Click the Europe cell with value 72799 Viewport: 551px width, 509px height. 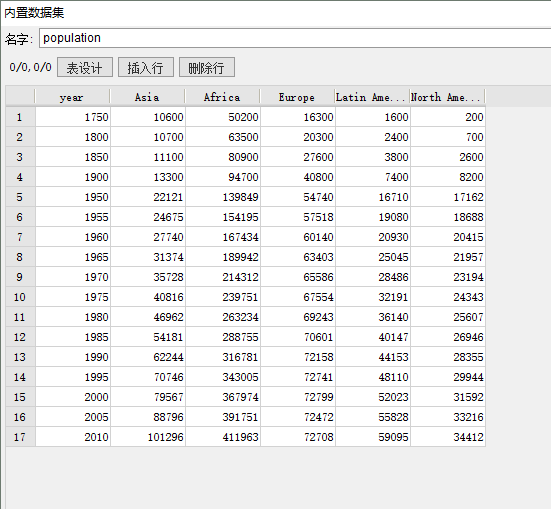tap(298, 397)
